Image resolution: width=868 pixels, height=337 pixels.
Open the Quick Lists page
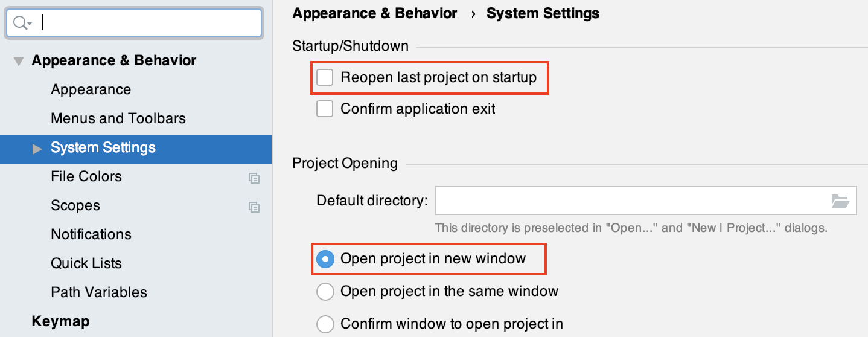point(86,264)
